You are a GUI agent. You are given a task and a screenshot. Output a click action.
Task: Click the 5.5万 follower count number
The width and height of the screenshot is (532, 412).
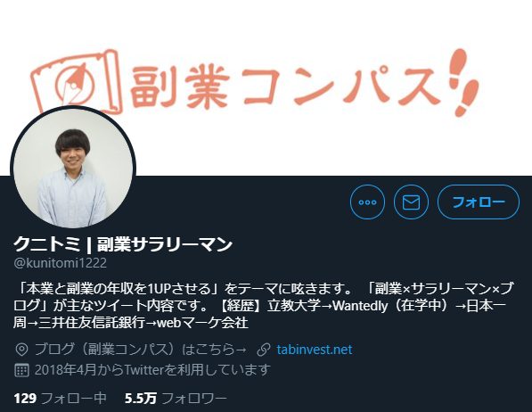coord(141,398)
